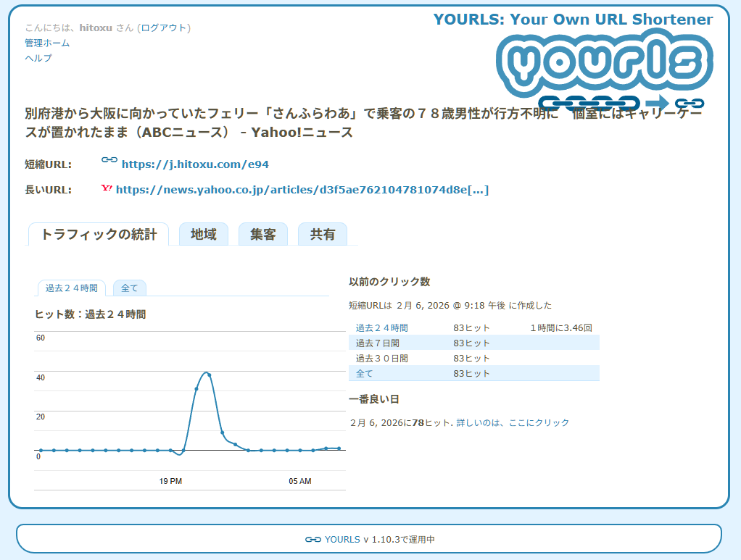
Task: Click the ログアウト logout link
Action: point(164,28)
